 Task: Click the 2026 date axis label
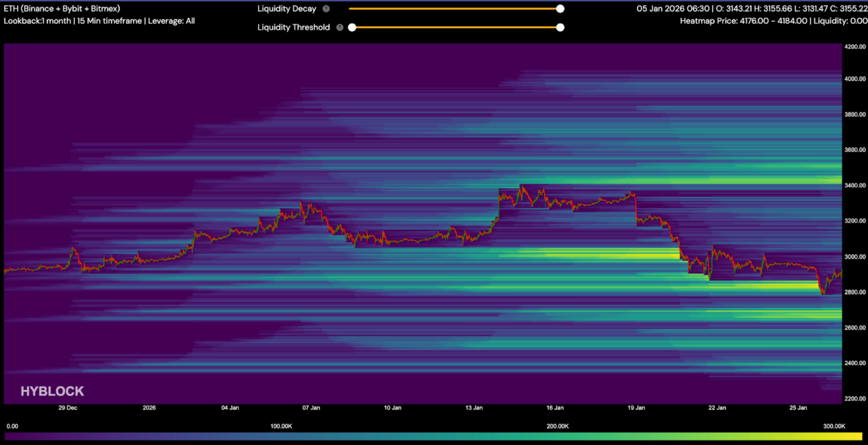pos(149,408)
